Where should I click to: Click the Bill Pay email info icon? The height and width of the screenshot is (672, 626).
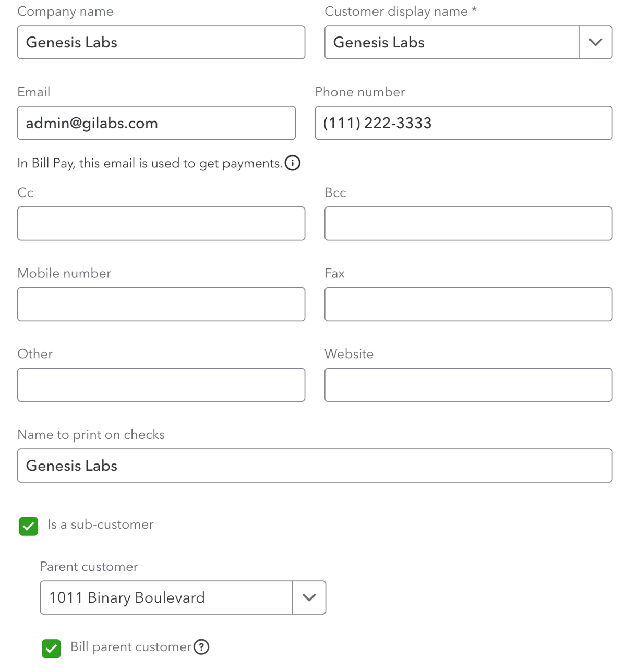coord(293,163)
